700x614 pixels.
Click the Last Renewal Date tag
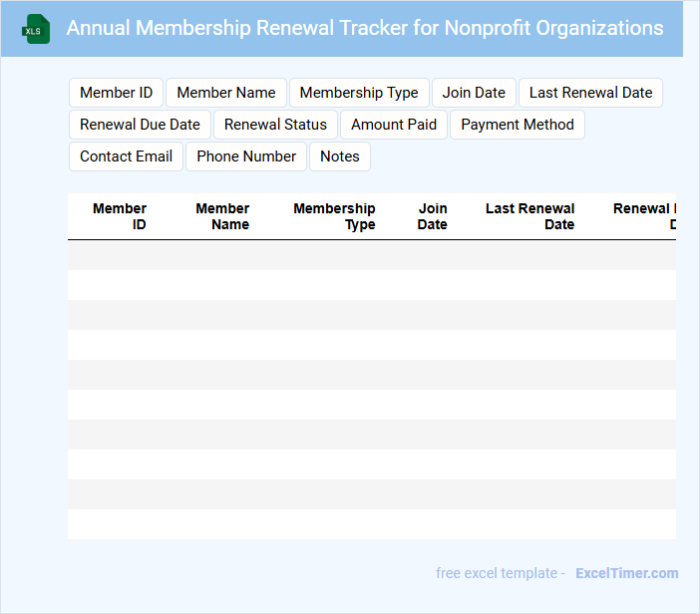(x=590, y=93)
